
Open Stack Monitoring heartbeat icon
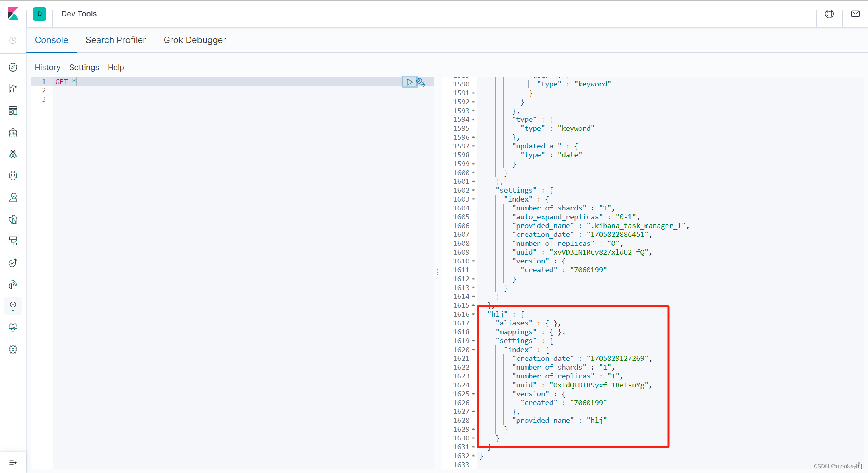tap(13, 328)
